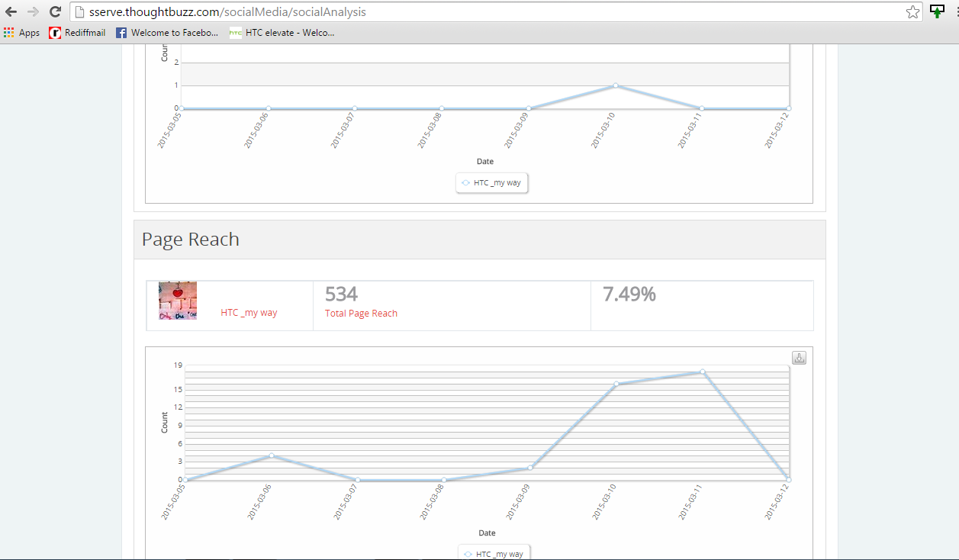Click the Total Page Reach label

pyautogui.click(x=361, y=314)
